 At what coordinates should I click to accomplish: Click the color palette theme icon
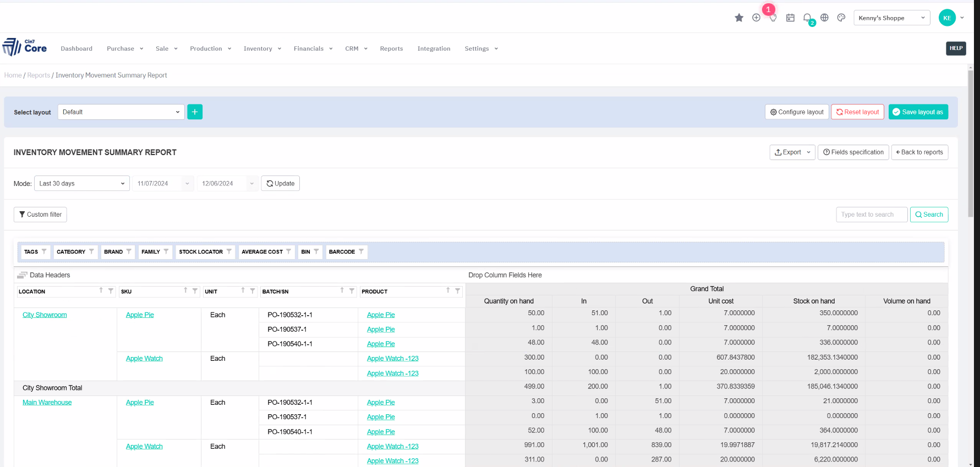click(841, 18)
